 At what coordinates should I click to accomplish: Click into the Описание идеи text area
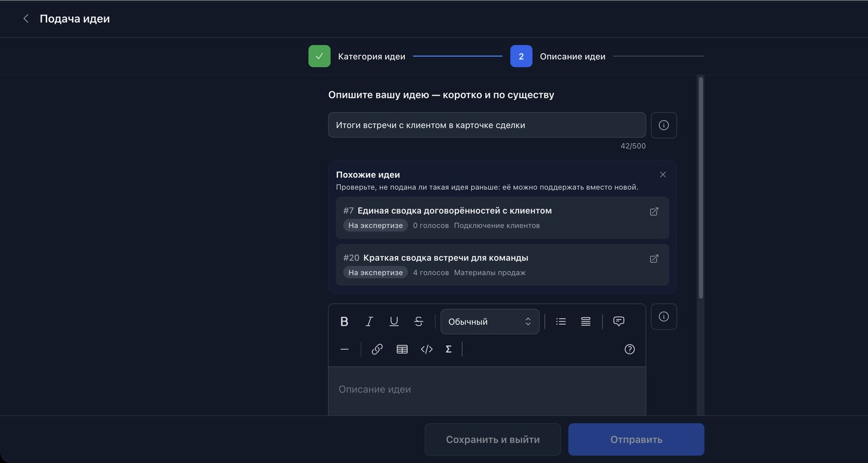pos(487,391)
